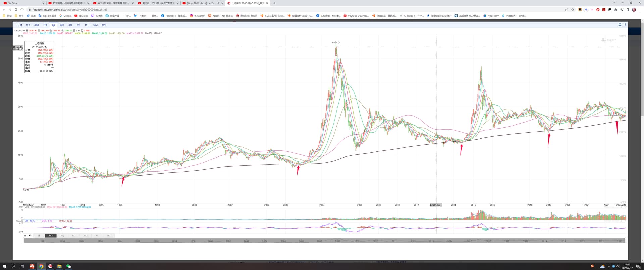Reload the page with the browser refresh icon

pyautogui.click(x=16, y=10)
